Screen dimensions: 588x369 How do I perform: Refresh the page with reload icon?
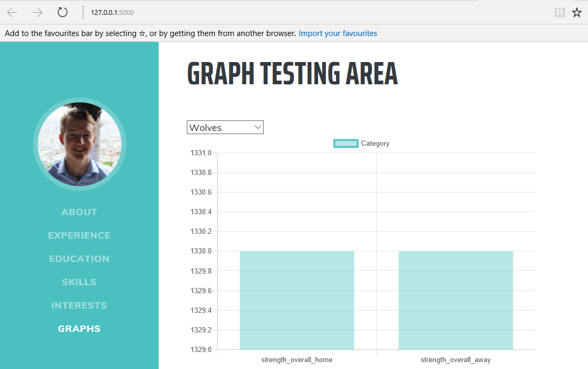coord(63,13)
